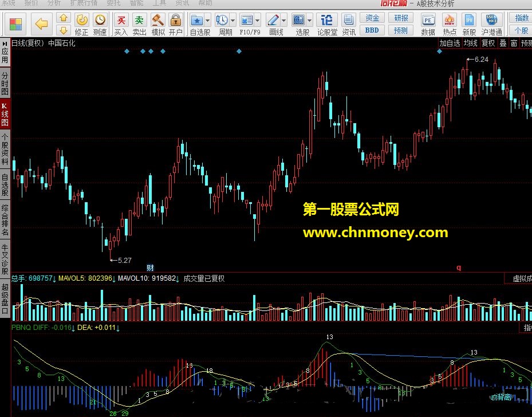Open the 论股堂 forum icon

coord(327,19)
